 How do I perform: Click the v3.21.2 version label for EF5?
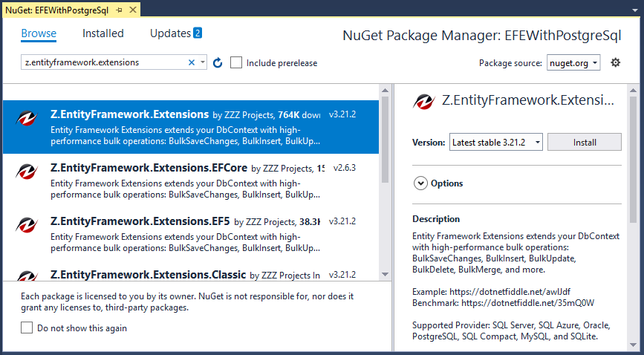(x=342, y=221)
